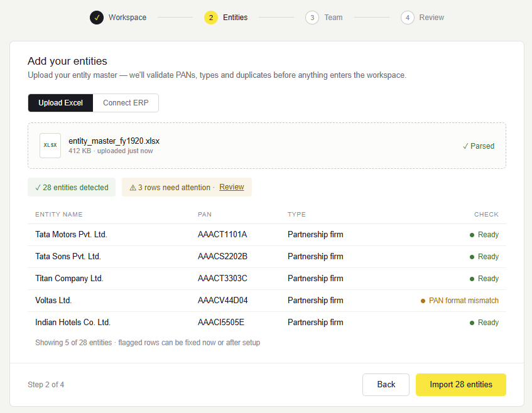532x413 pixels.
Task: Click the 412 KB uploaded just now text
Action: click(x=111, y=151)
